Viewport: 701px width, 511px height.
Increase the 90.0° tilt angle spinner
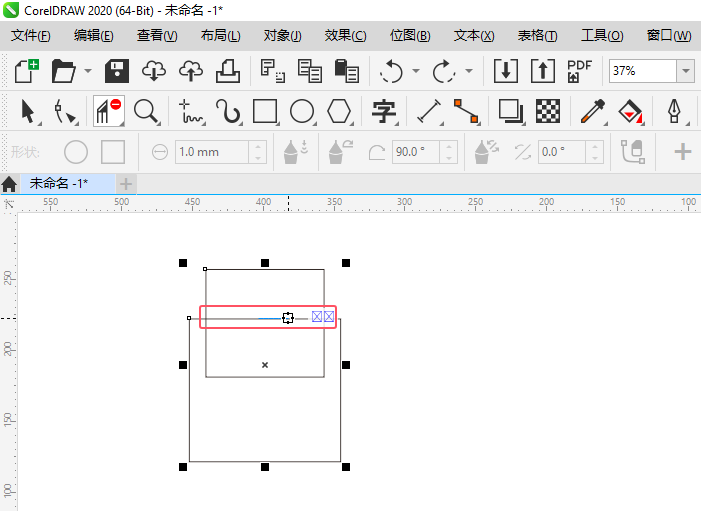click(448, 146)
